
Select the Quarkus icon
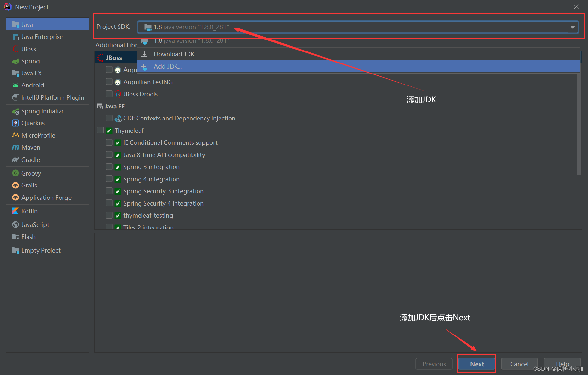click(16, 123)
